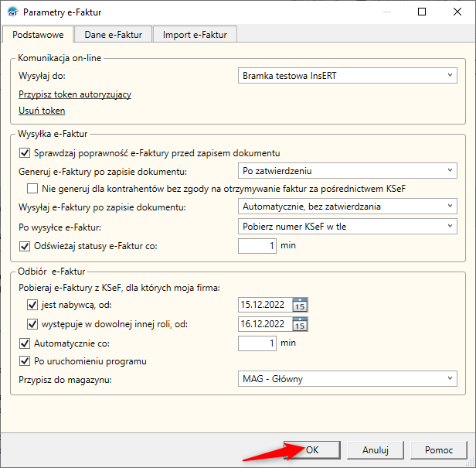Open calendar picker for 'jest nabywcą' date

coord(301,305)
